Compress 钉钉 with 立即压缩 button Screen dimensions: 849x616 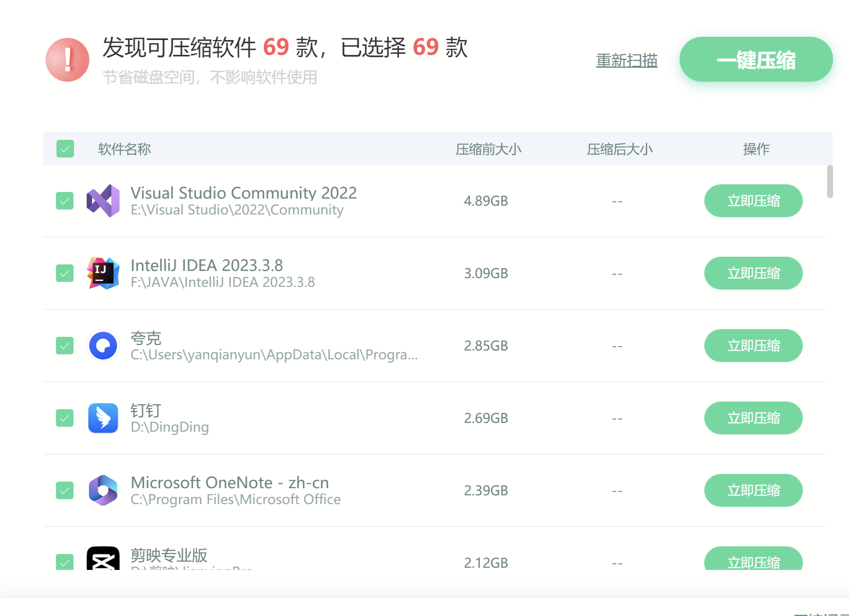[x=753, y=418]
